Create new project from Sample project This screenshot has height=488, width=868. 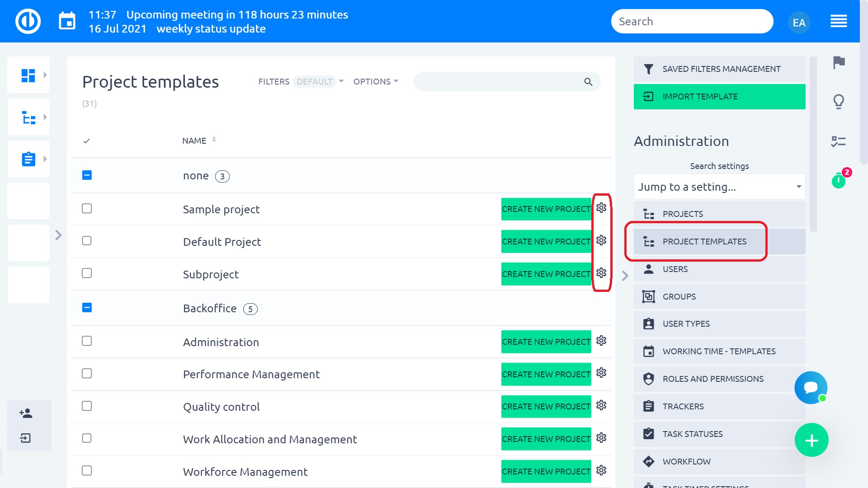tap(546, 209)
